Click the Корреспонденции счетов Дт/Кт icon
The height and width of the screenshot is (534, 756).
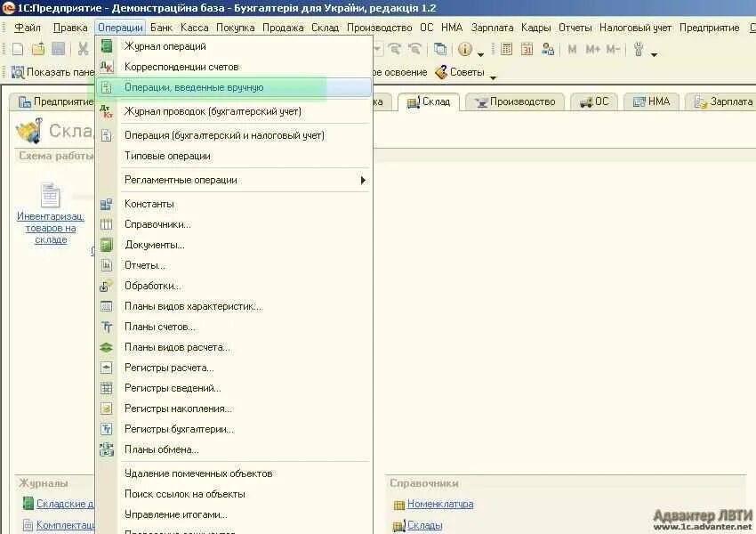(106, 67)
